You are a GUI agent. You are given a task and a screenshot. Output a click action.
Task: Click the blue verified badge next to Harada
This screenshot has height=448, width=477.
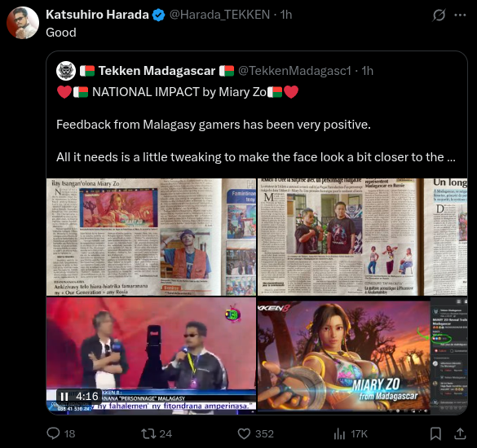point(158,15)
